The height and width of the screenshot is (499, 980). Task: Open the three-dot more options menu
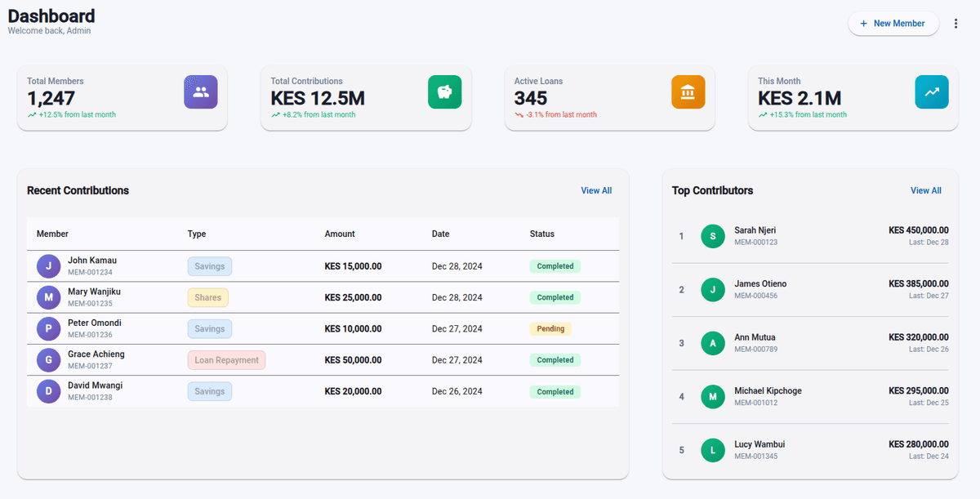956,24
